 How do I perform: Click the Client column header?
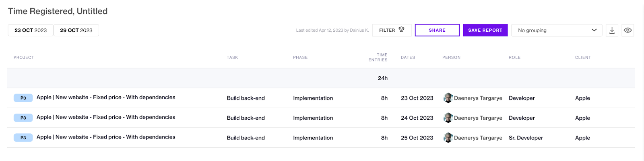pos(583,57)
